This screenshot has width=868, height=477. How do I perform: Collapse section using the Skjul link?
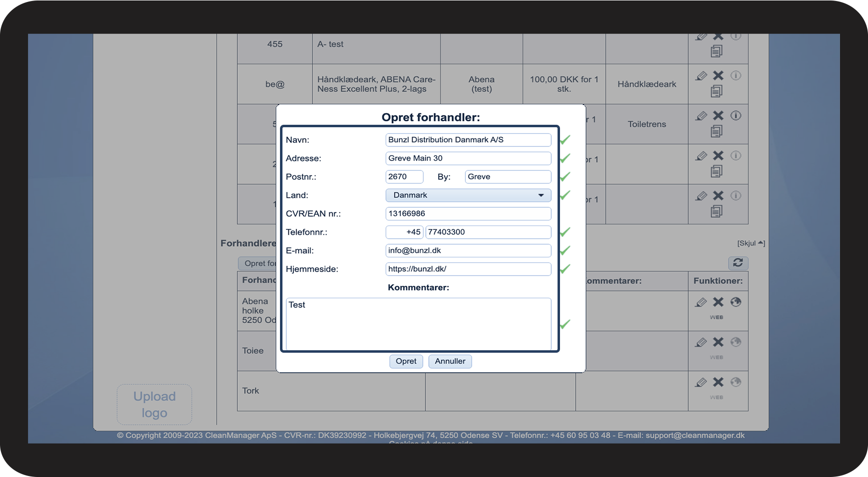(x=751, y=243)
